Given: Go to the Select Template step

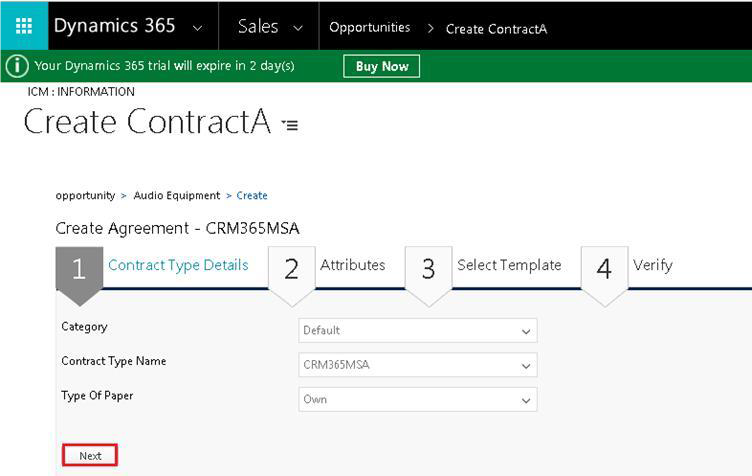Looking at the screenshot, I should coord(509,265).
